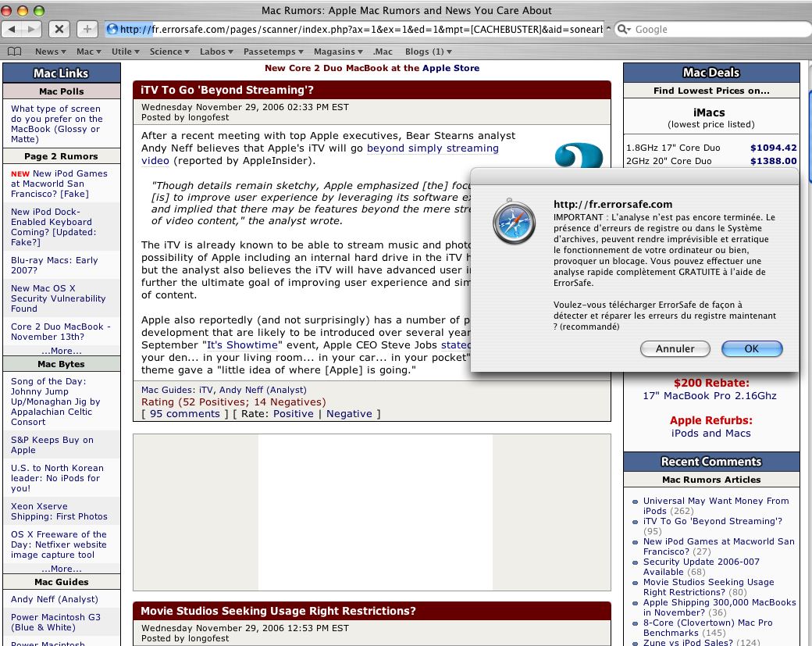Open 8-Core (Clovertown) Mac Pro Benchmarks link
812x646 pixels.
pyautogui.click(x=708, y=627)
